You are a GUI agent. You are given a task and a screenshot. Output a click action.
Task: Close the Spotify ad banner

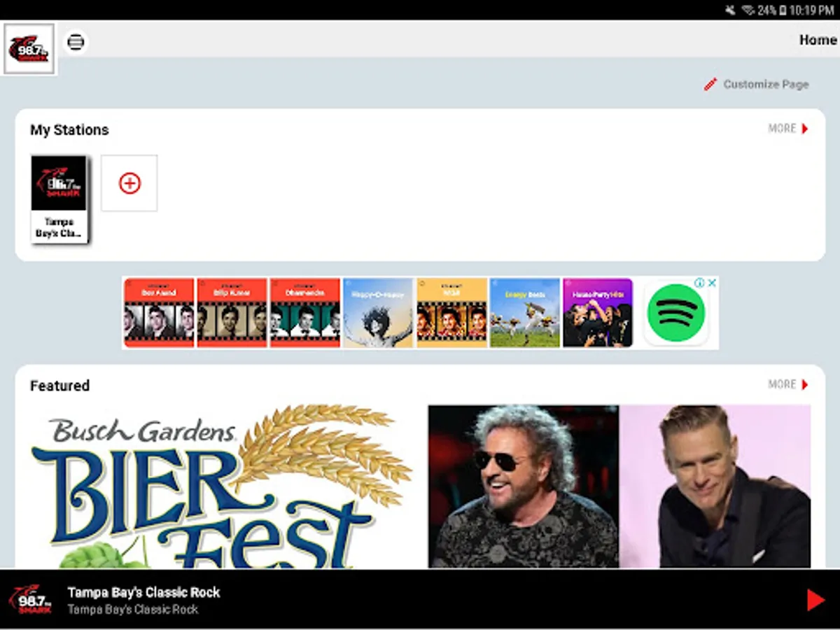712,283
